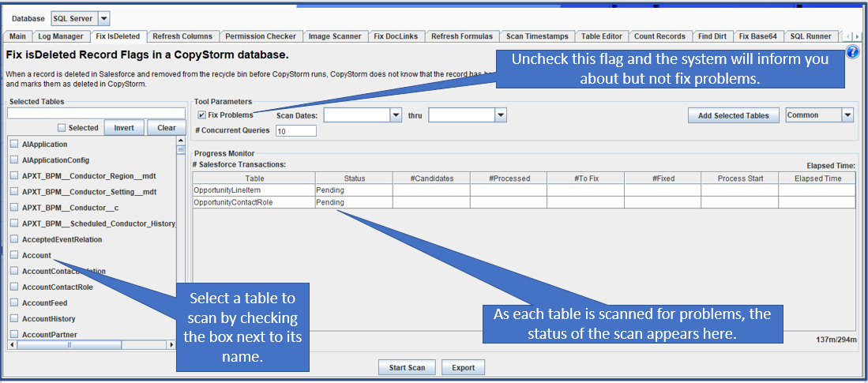Select the OpportunityLineItem table row
This screenshot has width=868, height=383.
click(524, 190)
